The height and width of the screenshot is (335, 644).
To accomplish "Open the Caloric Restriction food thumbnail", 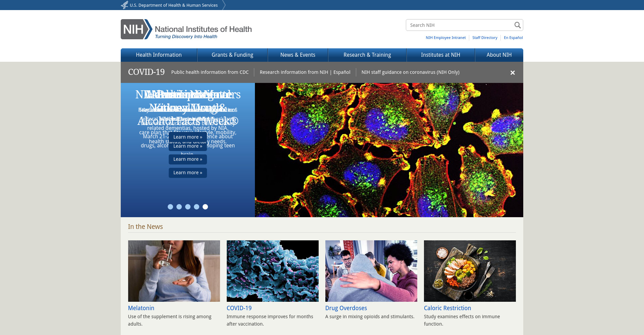I will (x=470, y=271).
